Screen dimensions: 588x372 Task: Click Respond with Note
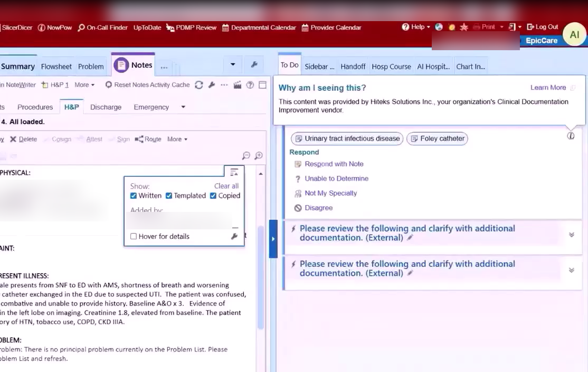point(334,164)
